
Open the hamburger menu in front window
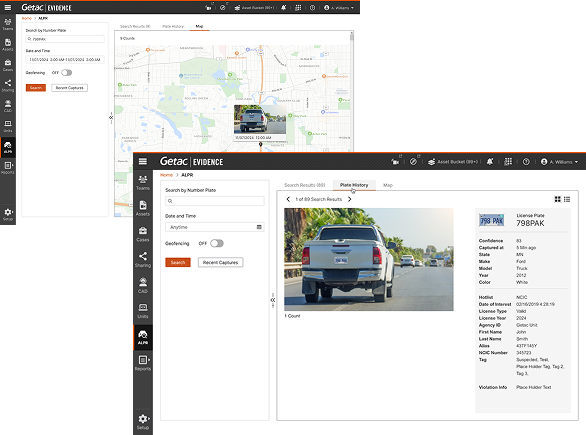pyautogui.click(x=142, y=161)
